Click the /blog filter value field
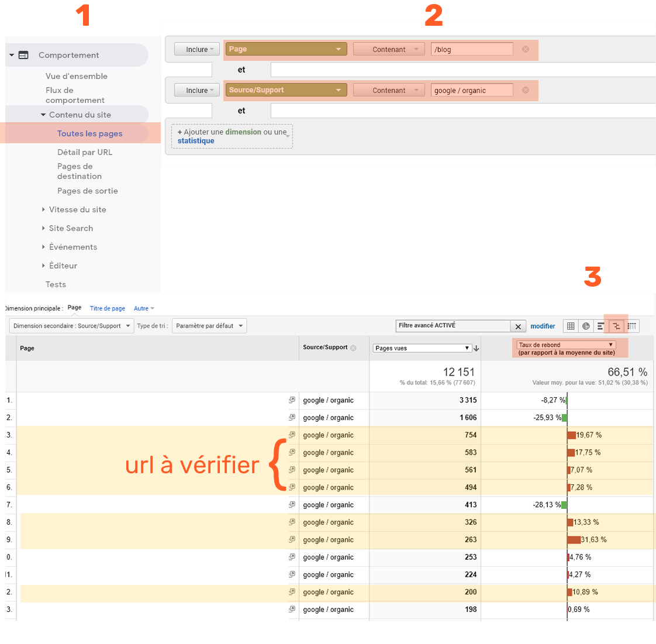 (x=472, y=49)
